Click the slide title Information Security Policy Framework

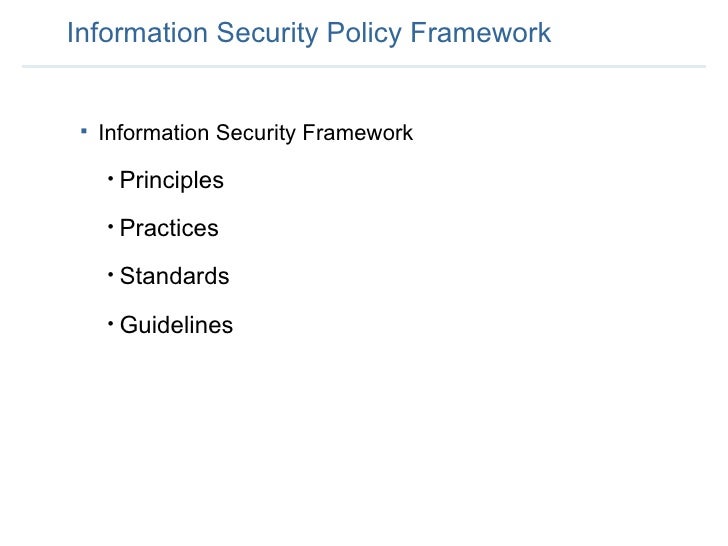(309, 33)
